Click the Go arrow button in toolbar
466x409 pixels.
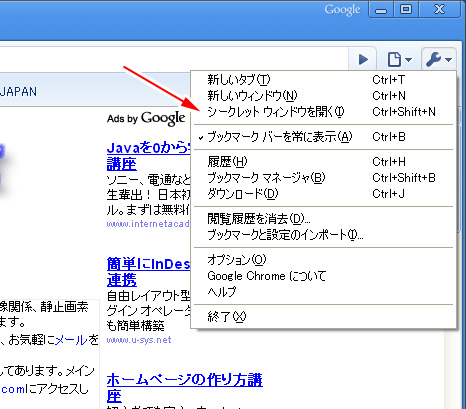[363, 60]
